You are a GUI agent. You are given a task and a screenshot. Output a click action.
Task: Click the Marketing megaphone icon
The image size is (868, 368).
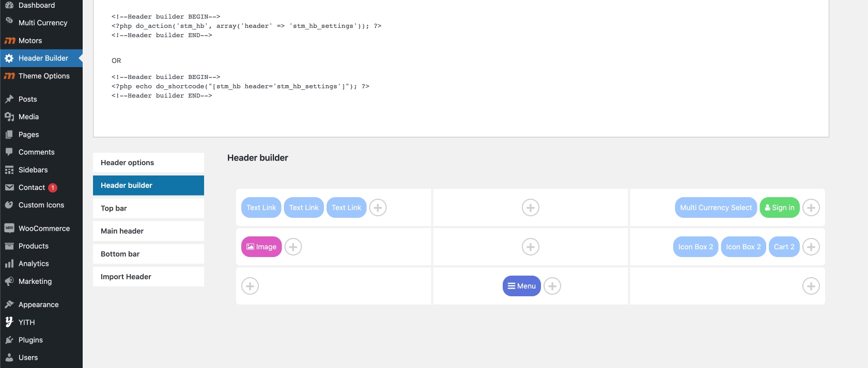point(9,281)
